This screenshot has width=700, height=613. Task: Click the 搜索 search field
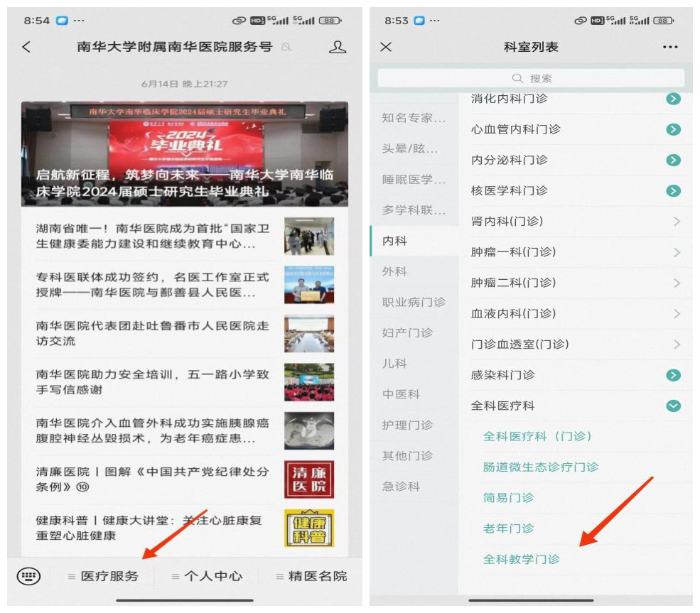[x=531, y=79]
